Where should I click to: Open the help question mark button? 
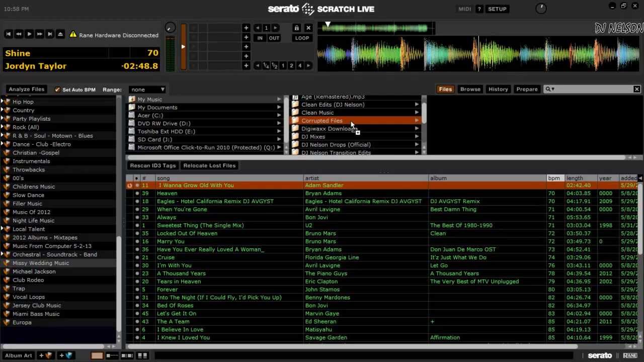[479, 9]
